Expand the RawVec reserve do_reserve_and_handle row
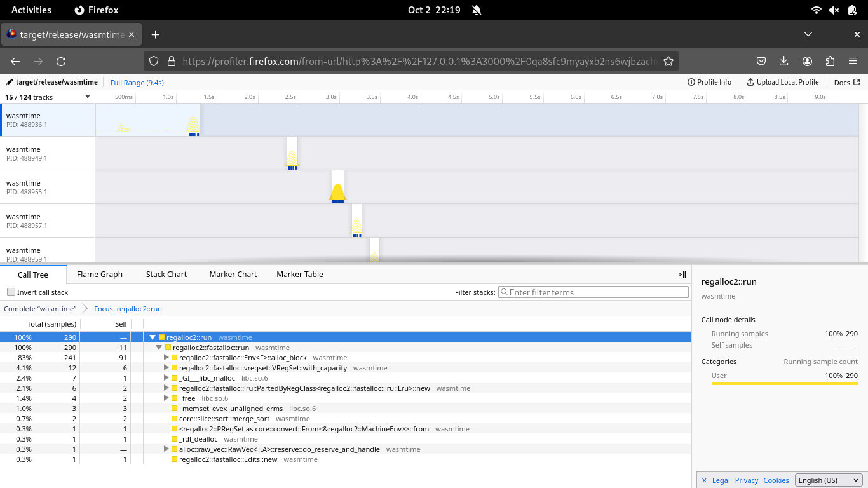This screenshot has height=488, width=868. (x=166, y=449)
